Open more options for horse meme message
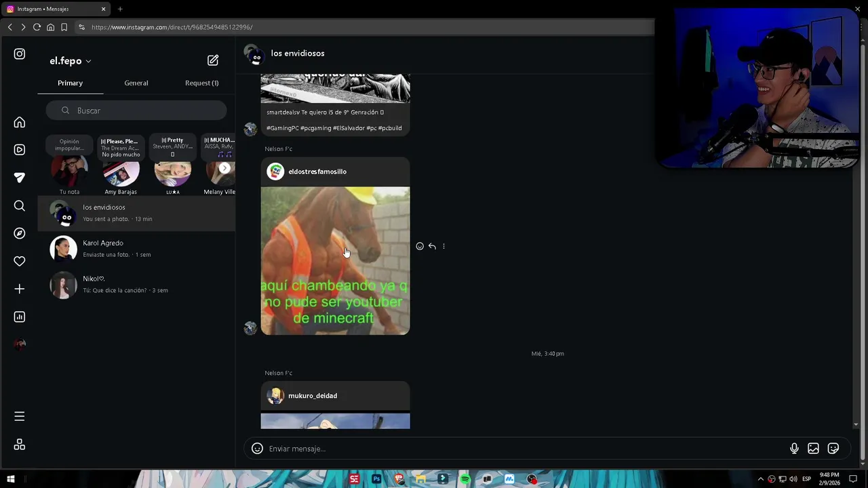The image size is (868, 488). (x=443, y=246)
